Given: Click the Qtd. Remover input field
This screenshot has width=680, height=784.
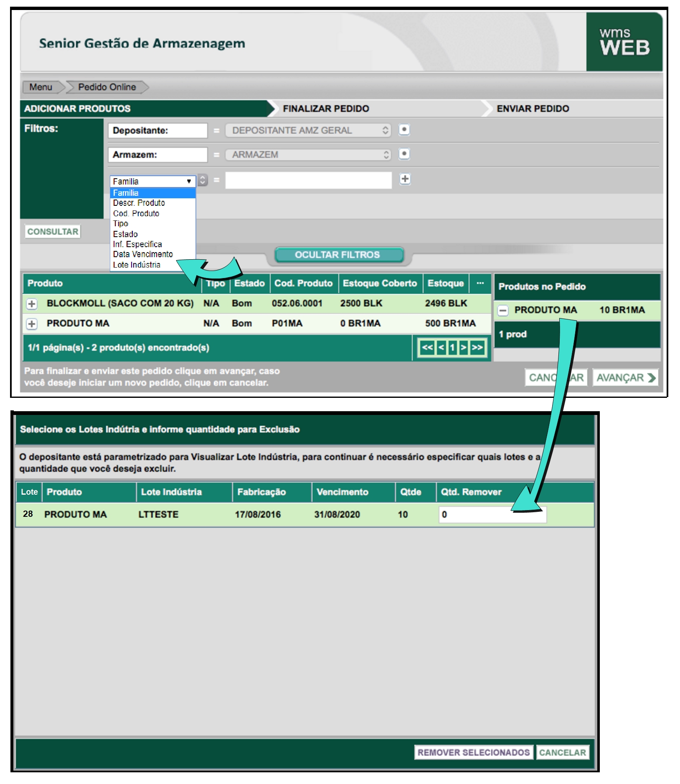Looking at the screenshot, I should [x=492, y=514].
